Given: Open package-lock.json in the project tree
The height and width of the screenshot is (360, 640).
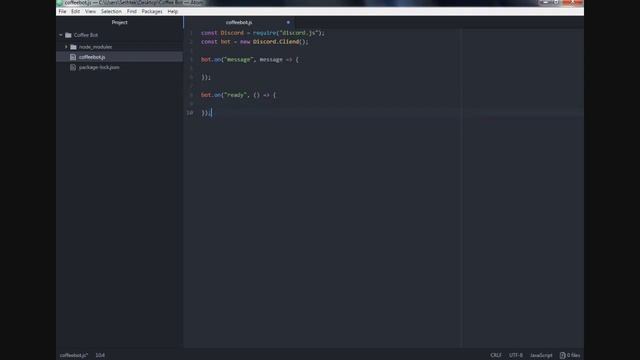Looking at the screenshot, I should (x=99, y=67).
